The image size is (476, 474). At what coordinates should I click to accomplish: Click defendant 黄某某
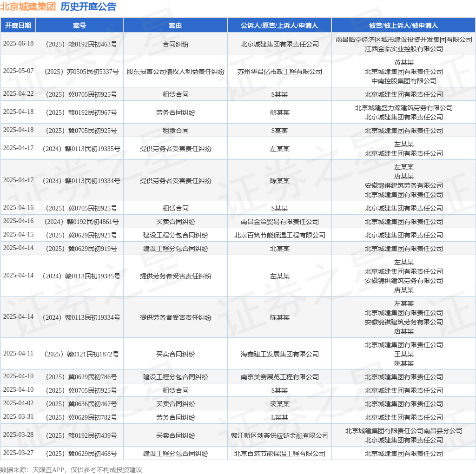point(404,62)
